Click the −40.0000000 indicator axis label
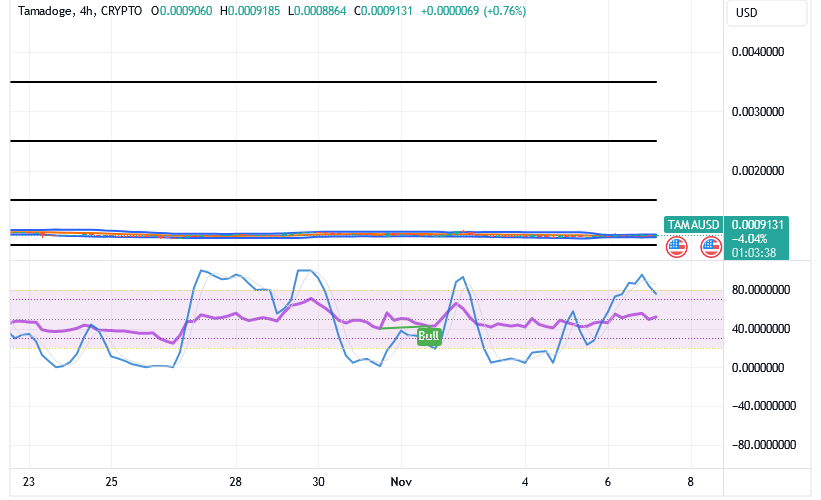The image size is (821, 500). click(x=763, y=406)
